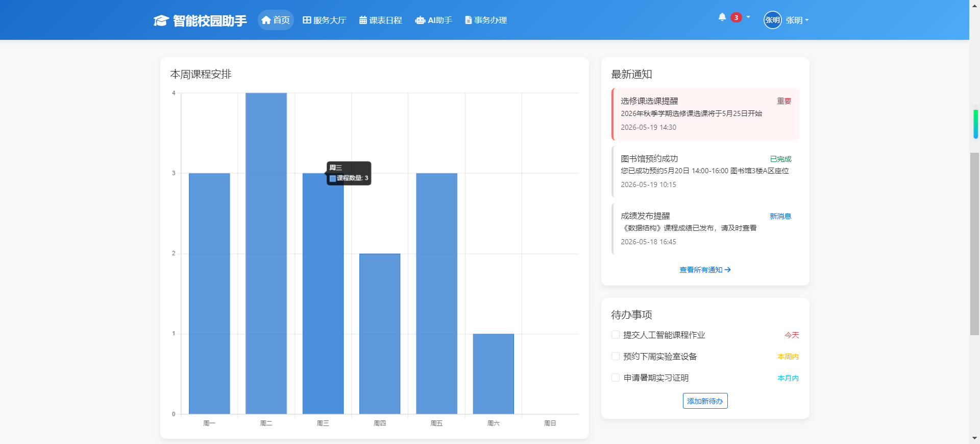The image size is (980, 444).
Task: Click the 待办事项 heading
Action: [x=631, y=315]
